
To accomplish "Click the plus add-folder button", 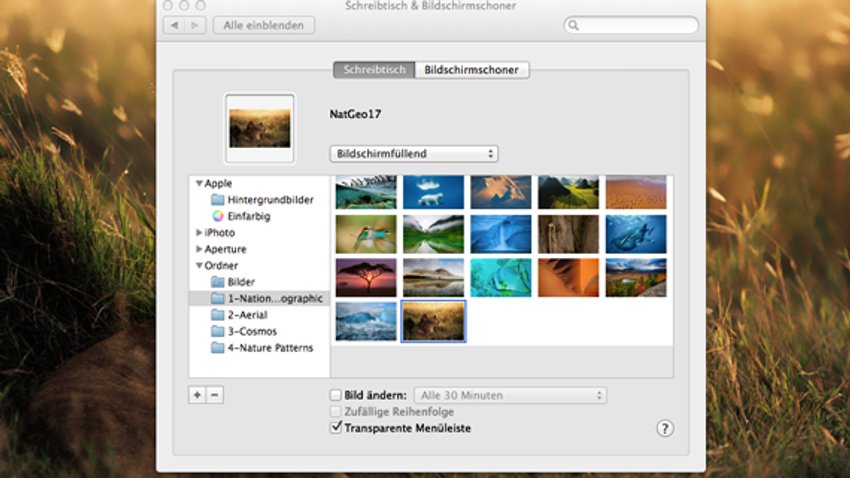I will tap(197, 395).
